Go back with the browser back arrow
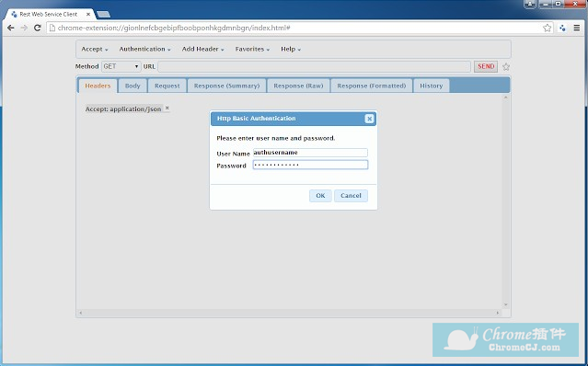Viewport: 588px width, 366px height. coord(11,28)
